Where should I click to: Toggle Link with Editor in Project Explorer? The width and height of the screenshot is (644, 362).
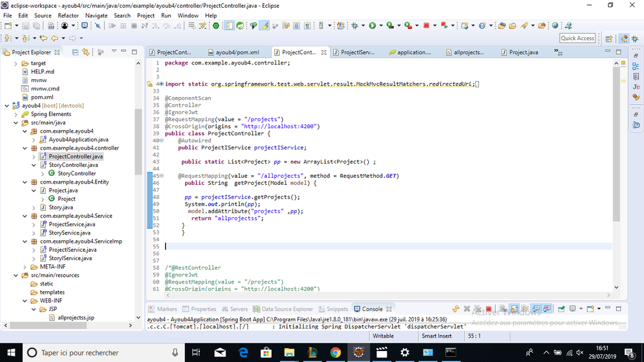(x=85, y=52)
